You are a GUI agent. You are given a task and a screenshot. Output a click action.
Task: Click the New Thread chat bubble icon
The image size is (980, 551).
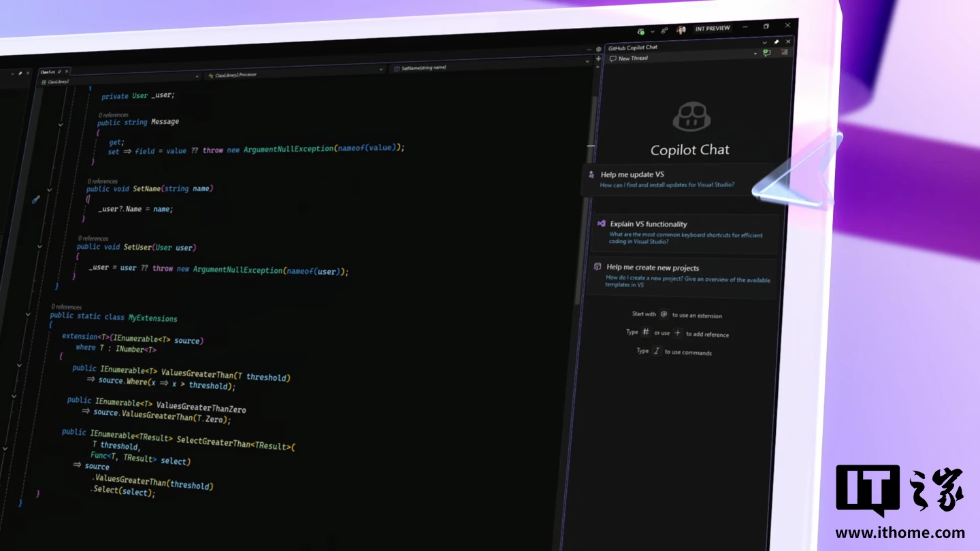614,59
